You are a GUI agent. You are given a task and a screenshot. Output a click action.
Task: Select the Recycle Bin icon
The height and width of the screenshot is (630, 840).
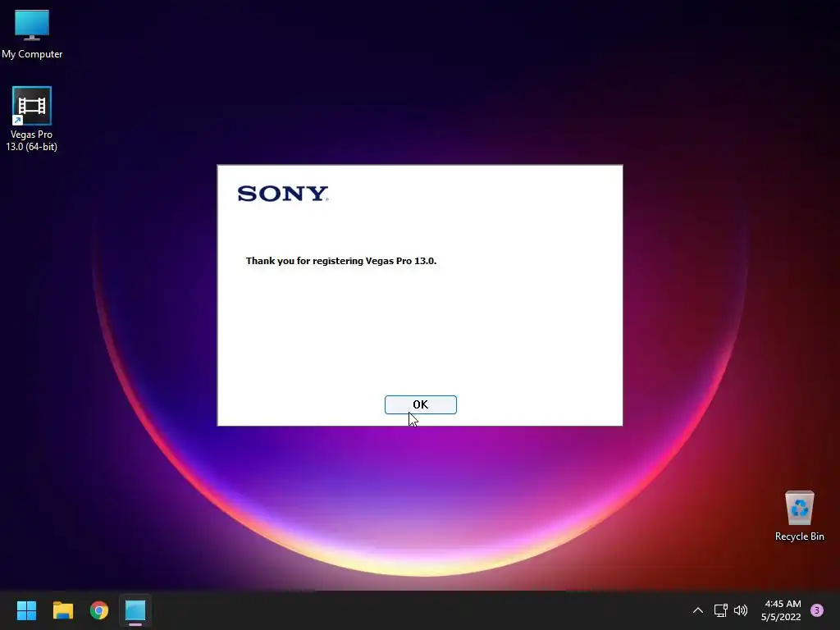[x=799, y=516]
